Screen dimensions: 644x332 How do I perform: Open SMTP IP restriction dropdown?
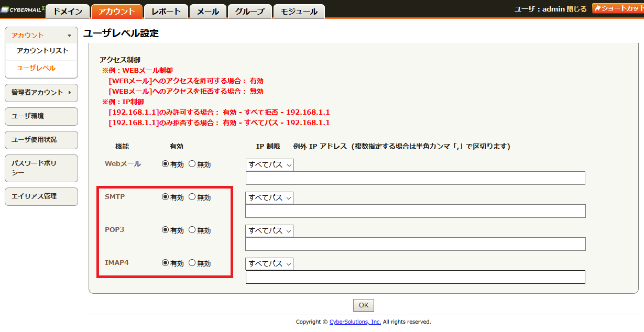[269, 198]
